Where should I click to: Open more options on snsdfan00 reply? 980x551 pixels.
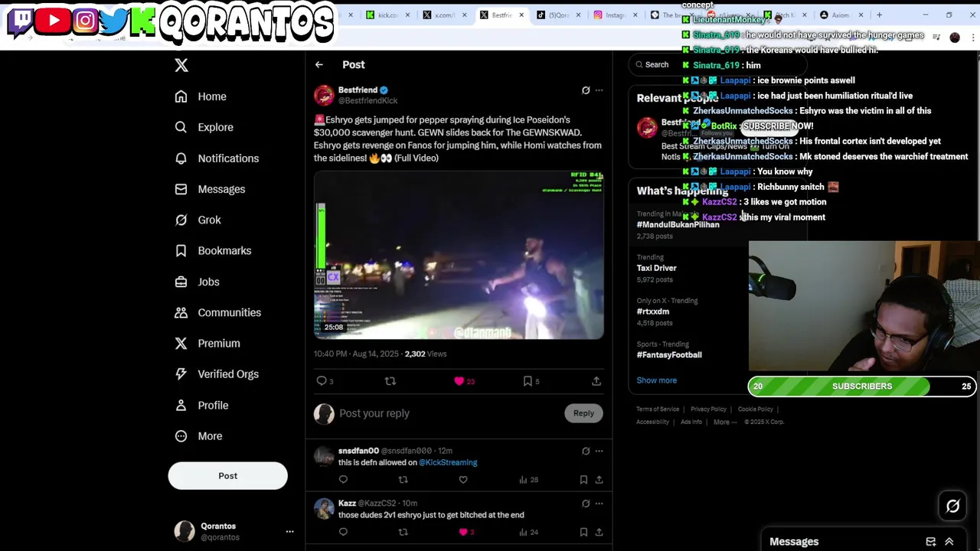point(599,451)
